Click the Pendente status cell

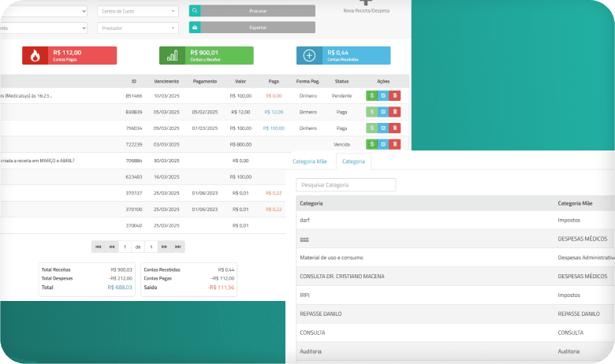[x=341, y=95]
